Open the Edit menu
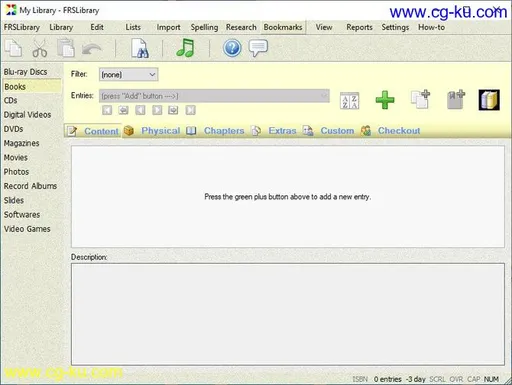The width and height of the screenshot is (512, 385). pos(97,27)
